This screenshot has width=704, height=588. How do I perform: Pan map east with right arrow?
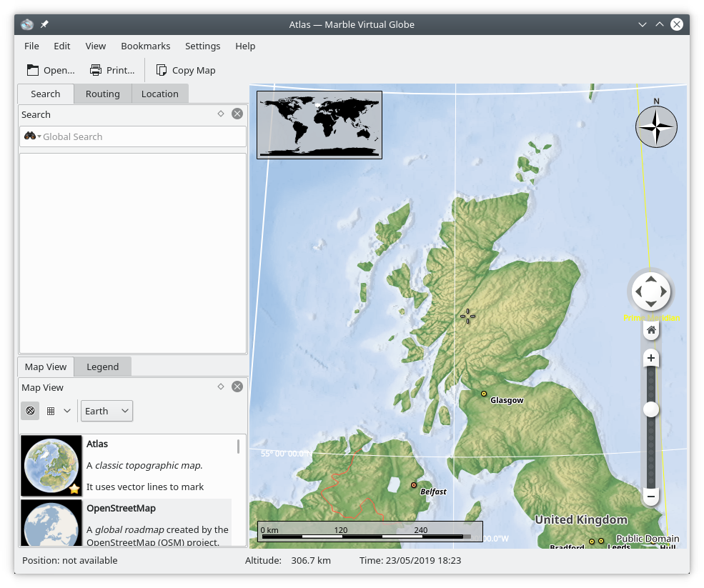click(x=665, y=291)
